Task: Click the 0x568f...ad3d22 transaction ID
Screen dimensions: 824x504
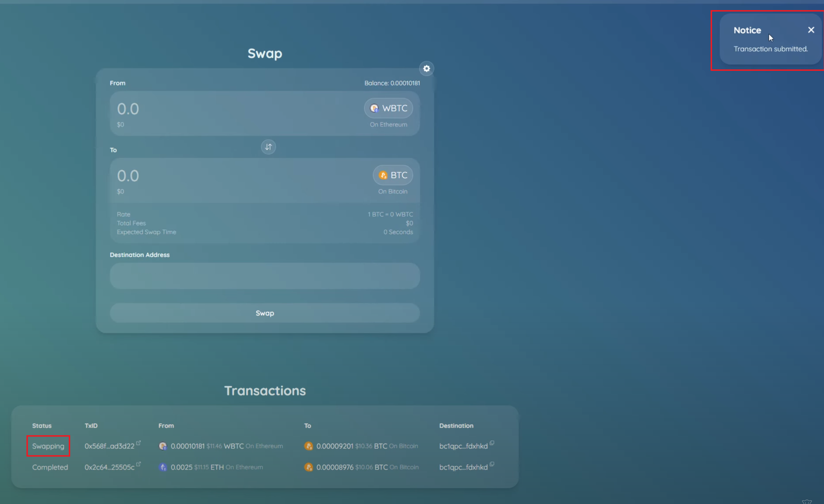Action: pos(109,446)
